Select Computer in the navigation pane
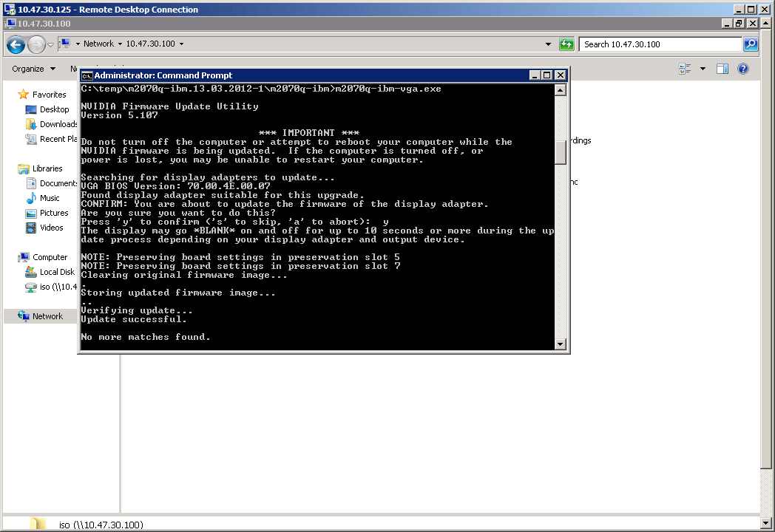This screenshot has width=775, height=532. coord(50,257)
